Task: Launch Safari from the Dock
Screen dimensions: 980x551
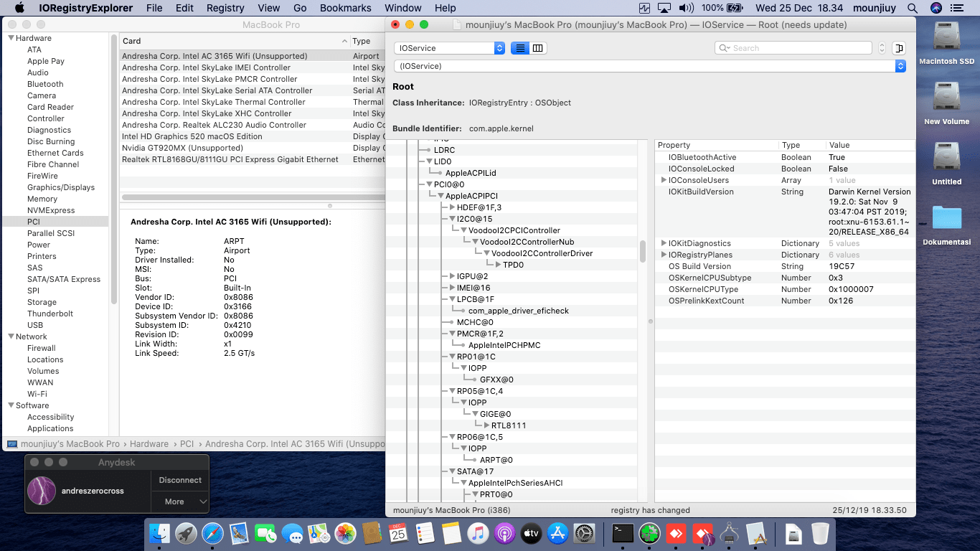Action: 212,533
